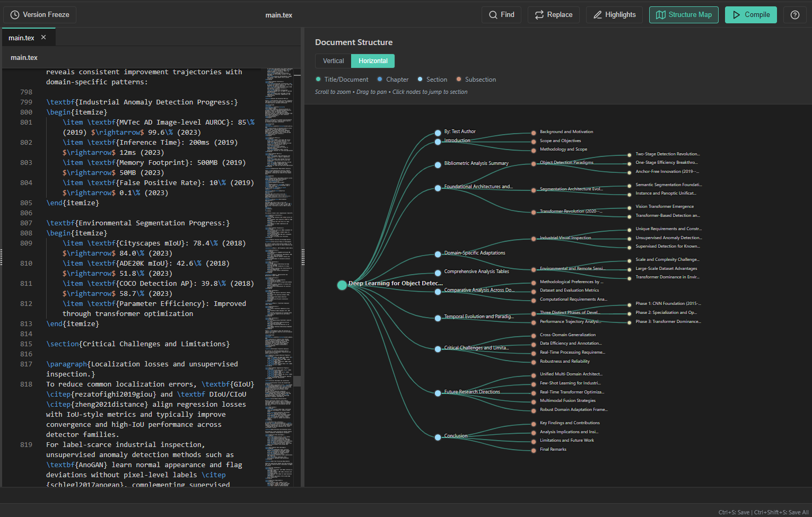Toggle the Horizontal layout option
Image resolution: width=812 pixels, height=517 pixels.
[x=372, y=60]
